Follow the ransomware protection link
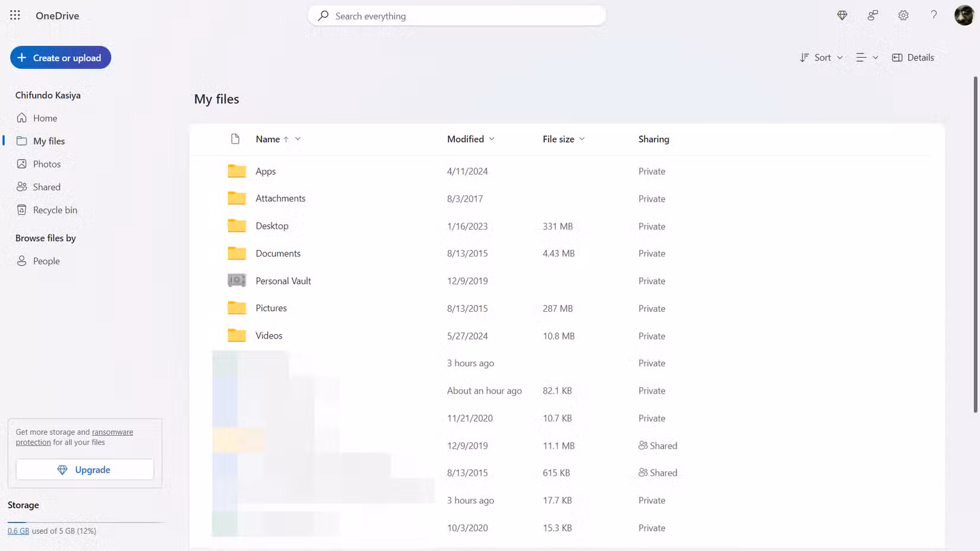 (x=74, y=437)
